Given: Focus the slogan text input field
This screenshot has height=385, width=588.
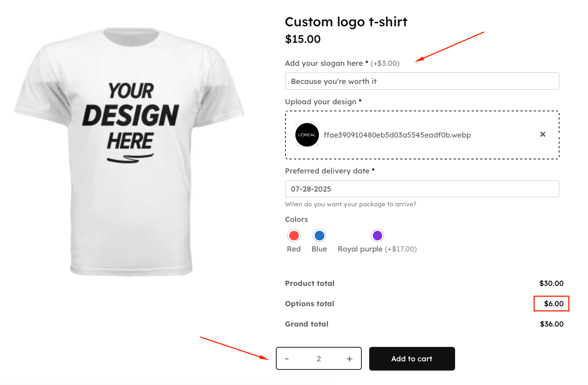Looking at the screenshot, I should pyautogui.click(x=422, y=81).
